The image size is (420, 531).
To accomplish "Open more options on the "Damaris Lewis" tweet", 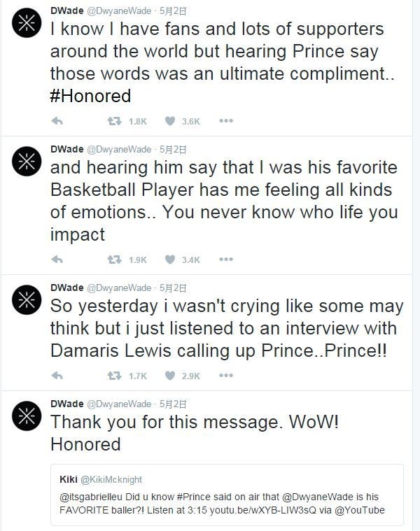I will click(225, 376).
